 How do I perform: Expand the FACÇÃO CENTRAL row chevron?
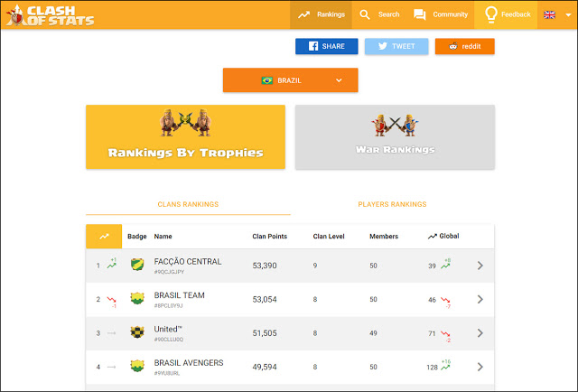point(480,266)
